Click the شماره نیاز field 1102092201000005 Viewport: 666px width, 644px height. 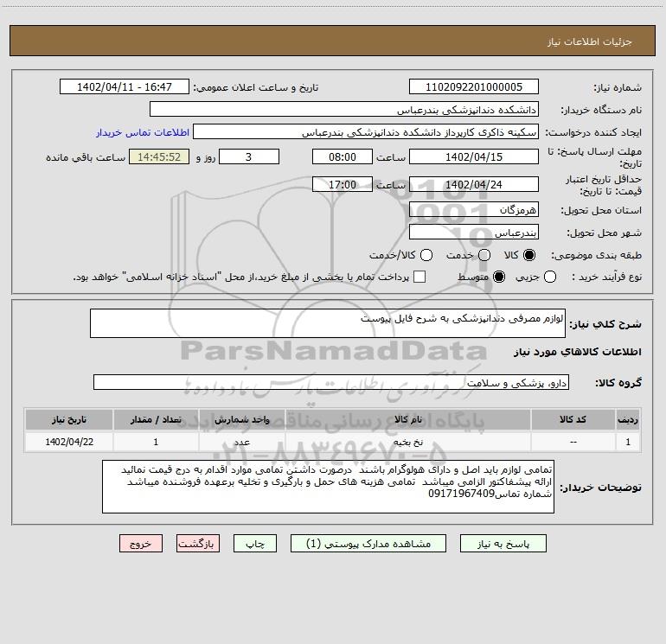point(474,87)
